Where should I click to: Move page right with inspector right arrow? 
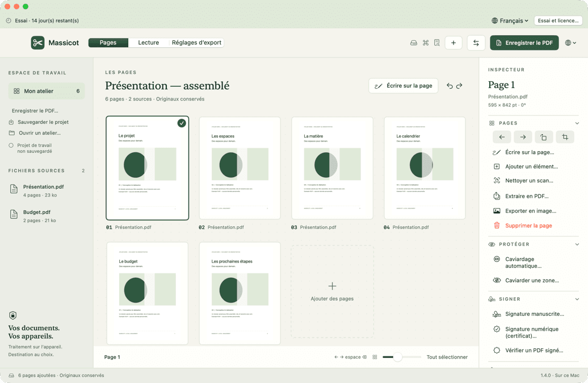(523, 137)
